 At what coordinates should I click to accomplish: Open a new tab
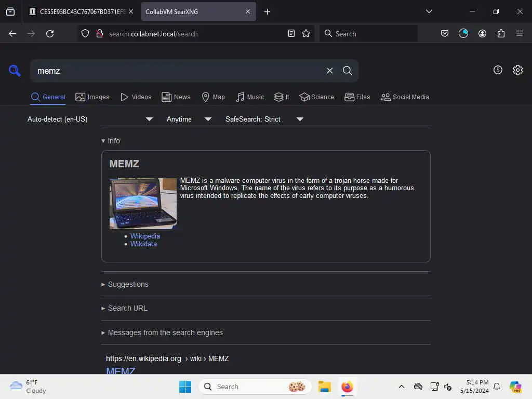point(268,12)
